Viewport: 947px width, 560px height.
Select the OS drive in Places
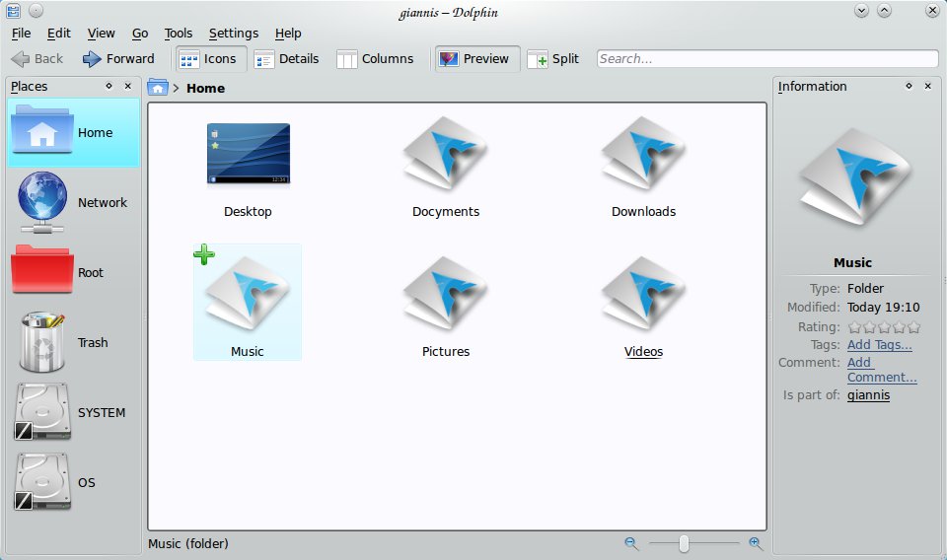coord(73,483)
